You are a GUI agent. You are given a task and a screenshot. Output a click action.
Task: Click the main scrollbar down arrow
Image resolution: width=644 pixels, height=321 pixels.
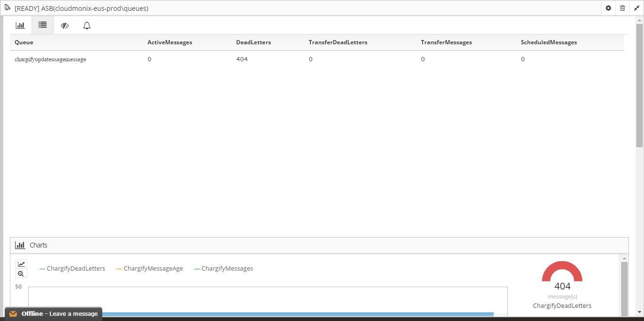point(640,312)
